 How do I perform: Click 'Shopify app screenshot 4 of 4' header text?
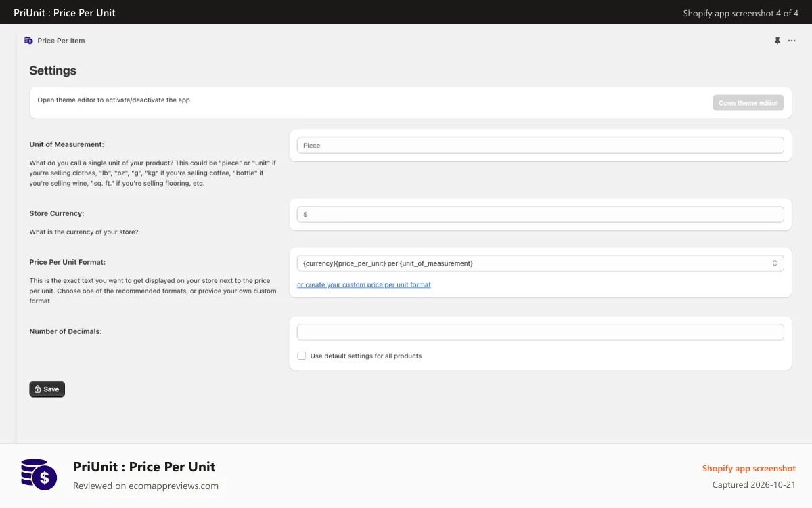[741, 13]
